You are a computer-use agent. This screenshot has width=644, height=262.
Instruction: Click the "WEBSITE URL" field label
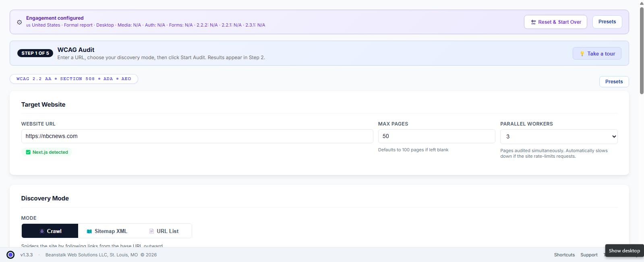(x=38, y=124)
